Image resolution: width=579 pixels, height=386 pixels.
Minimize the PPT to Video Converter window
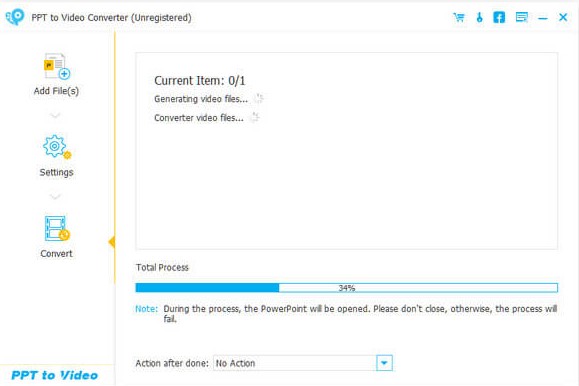[542, 18]
